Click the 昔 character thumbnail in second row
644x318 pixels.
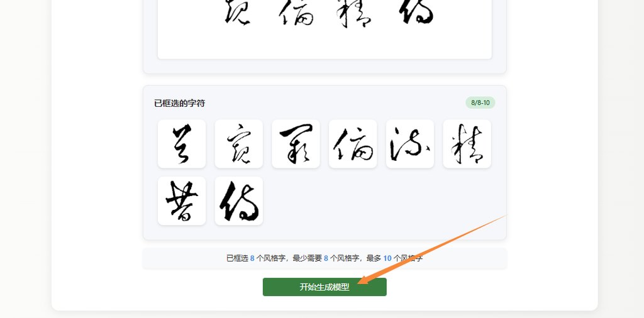pos(182,200)
